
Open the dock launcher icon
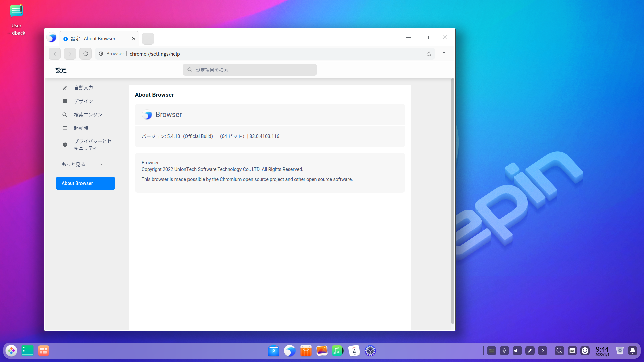(x=11, y=351)
